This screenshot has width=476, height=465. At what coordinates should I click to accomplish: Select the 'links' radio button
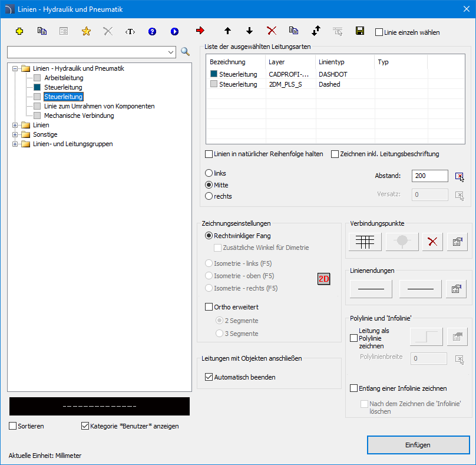(x=209, y=173)
